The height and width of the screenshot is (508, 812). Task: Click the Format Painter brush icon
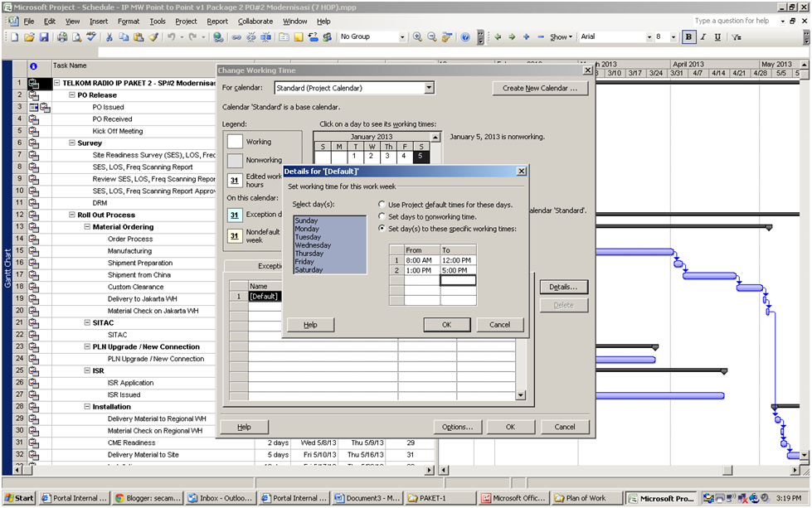pyautogui.click(x=153, y=37)
